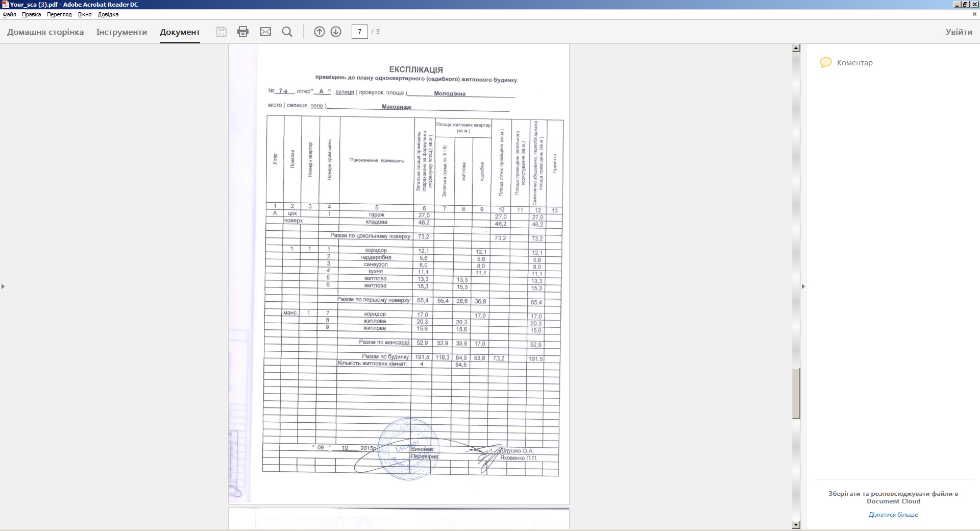
Task: Click Разом по першому поверху label
Action: pos(374,300)
